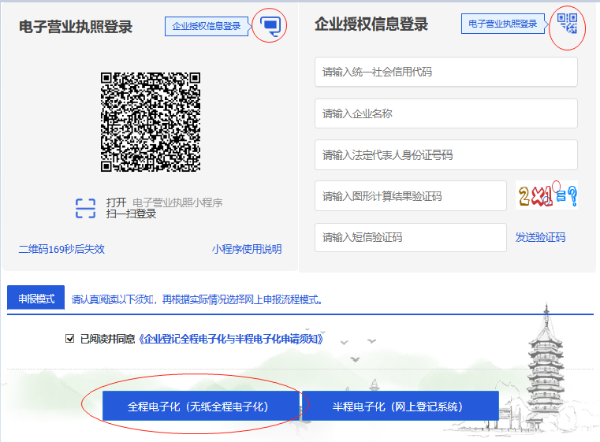Screen dimensions: 600x442
Task: Focus the 法定代表人身份证号码 input field
Action: point(446,155)
